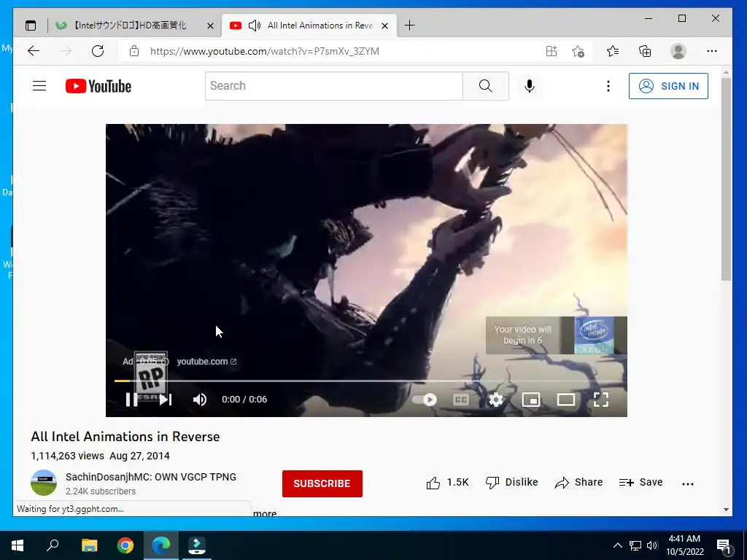Viewport: 747px width, 560px height.
Task: Select the All Intel Animations tab
Action: coord(309,26)
